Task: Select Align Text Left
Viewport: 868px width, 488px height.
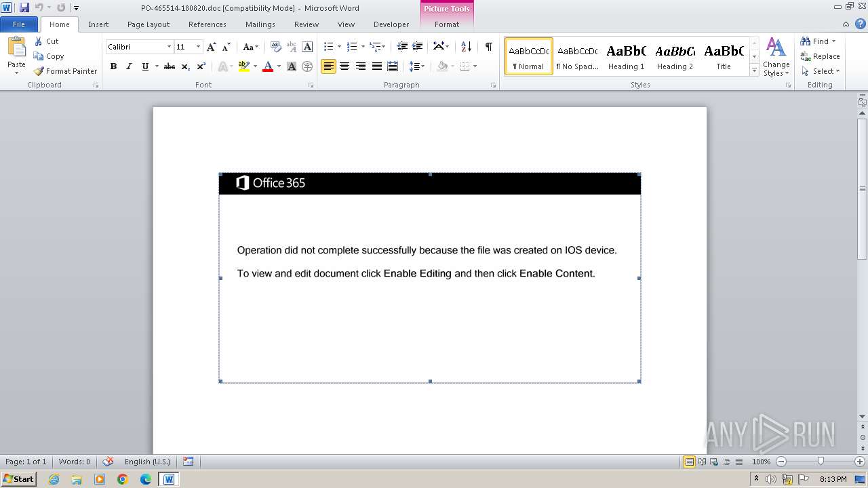Action: click(328, 66)
